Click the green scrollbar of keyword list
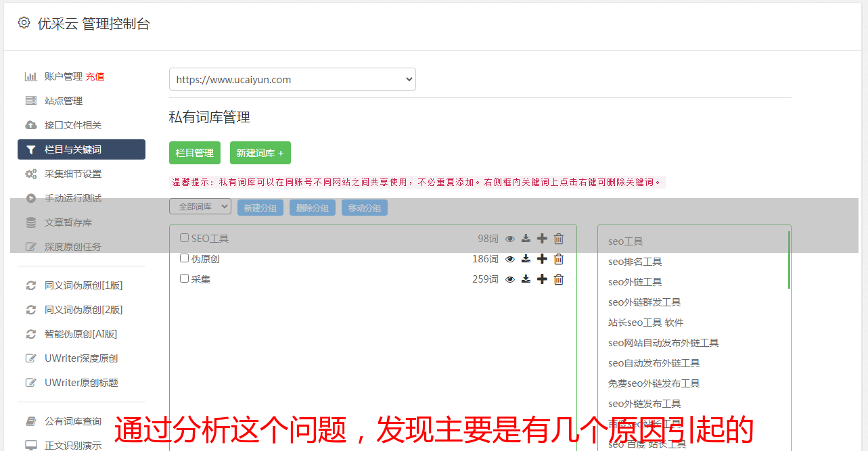Screen dimensions: 868x451 [x=789, y=260]
